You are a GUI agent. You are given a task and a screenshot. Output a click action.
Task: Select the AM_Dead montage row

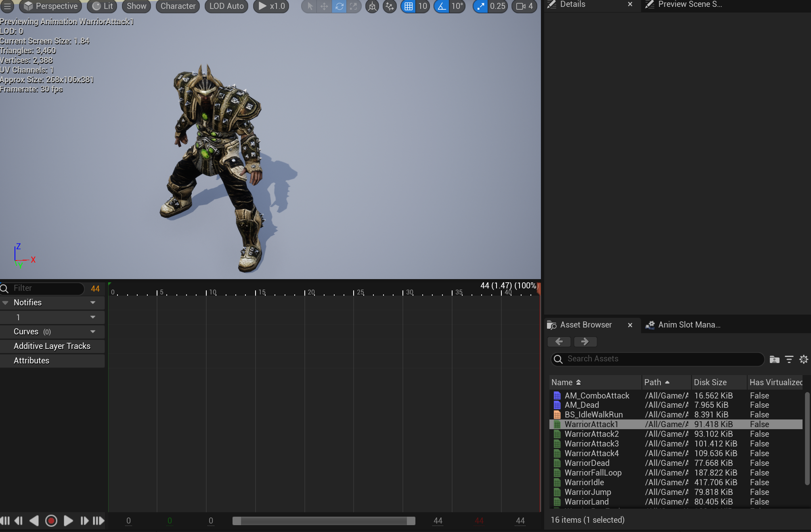coord(676,405)
